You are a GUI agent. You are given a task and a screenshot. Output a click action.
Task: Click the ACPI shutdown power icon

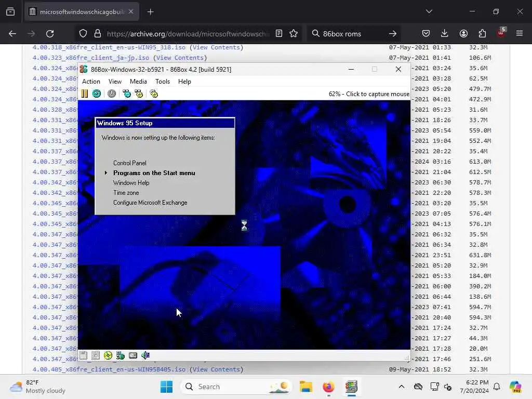(112, 94)
